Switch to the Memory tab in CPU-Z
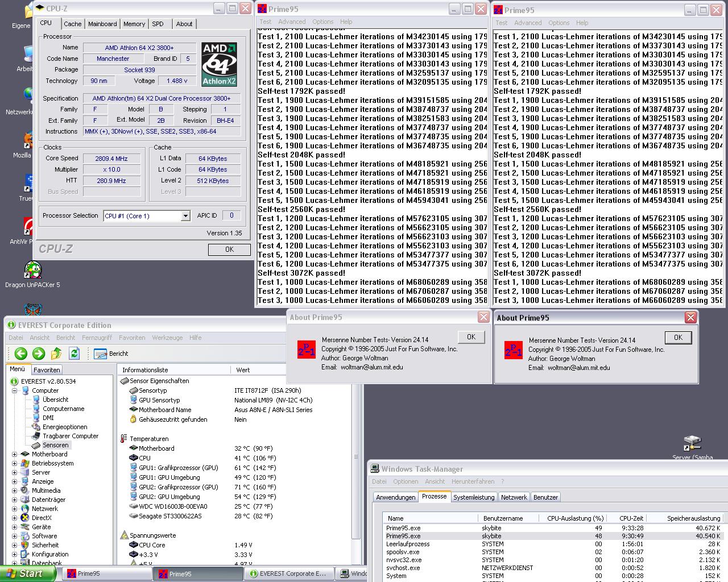728x582 pixels. coord(134,24)
